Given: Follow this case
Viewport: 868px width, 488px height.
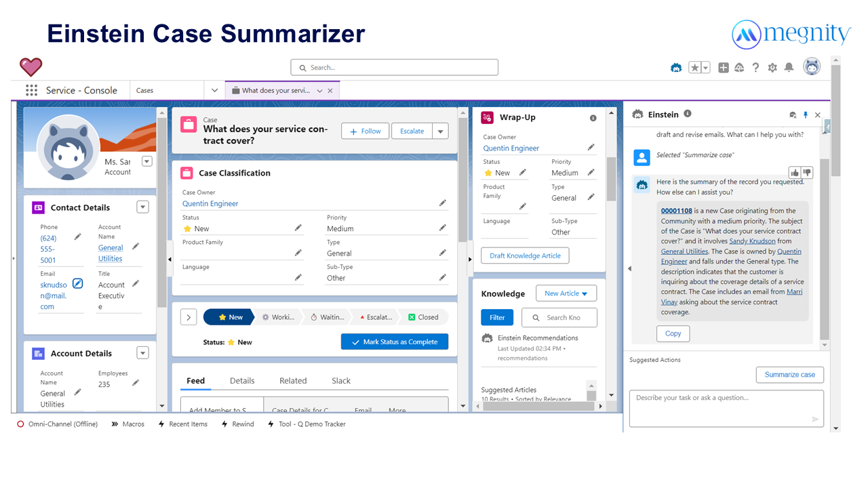Looking at the screenshot, I should [x=366, y=131].
